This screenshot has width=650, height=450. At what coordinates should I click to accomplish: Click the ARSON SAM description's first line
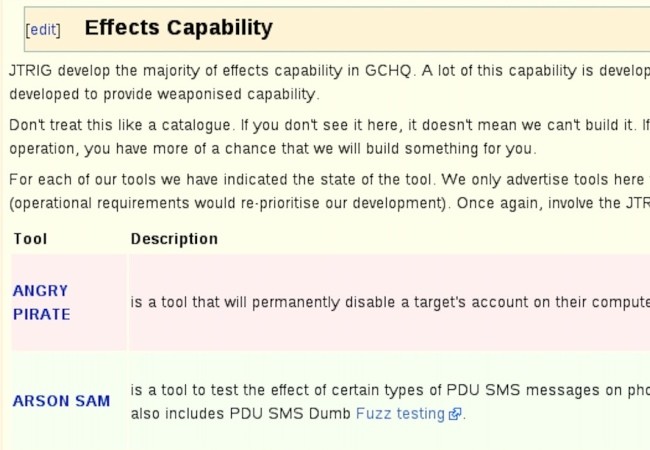point(390,390)
